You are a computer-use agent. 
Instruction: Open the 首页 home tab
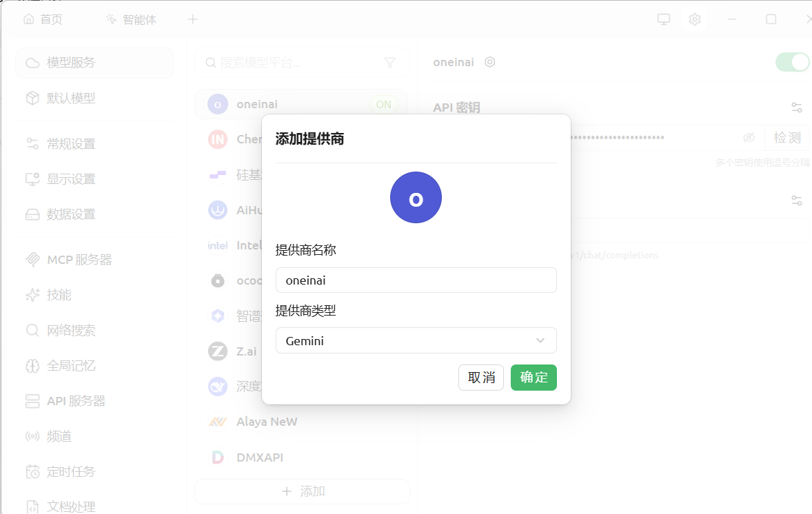point(43,20)
